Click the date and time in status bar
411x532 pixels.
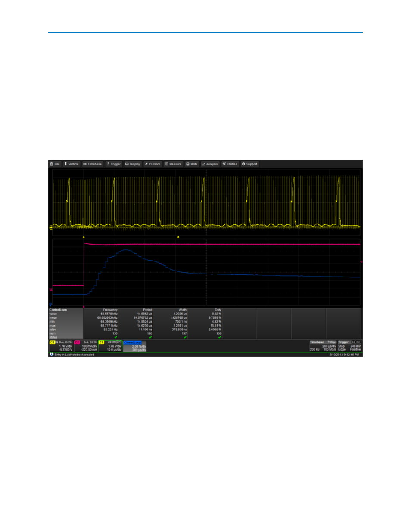(x=344, y=355)
